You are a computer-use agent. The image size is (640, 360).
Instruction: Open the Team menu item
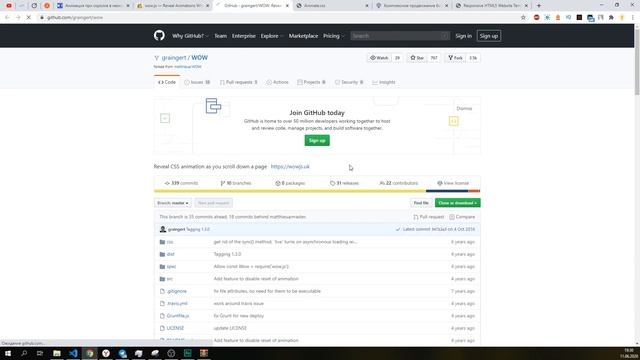(220, 36)
